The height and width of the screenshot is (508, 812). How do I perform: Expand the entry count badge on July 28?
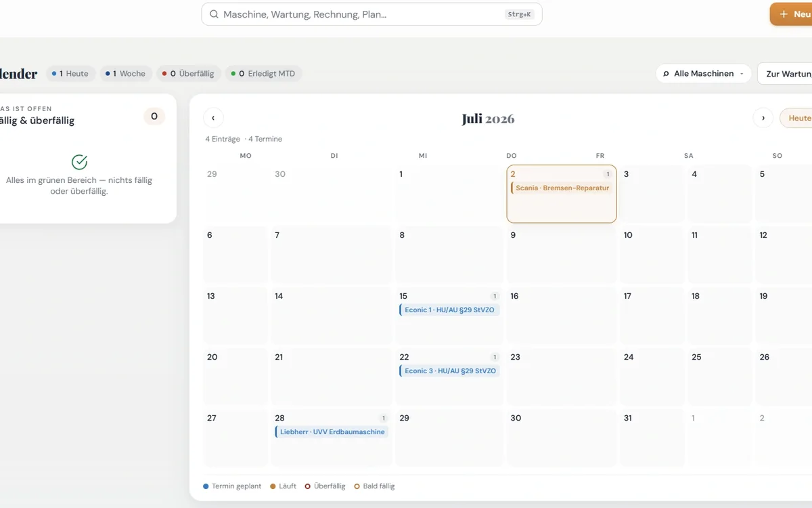[384, 418]
